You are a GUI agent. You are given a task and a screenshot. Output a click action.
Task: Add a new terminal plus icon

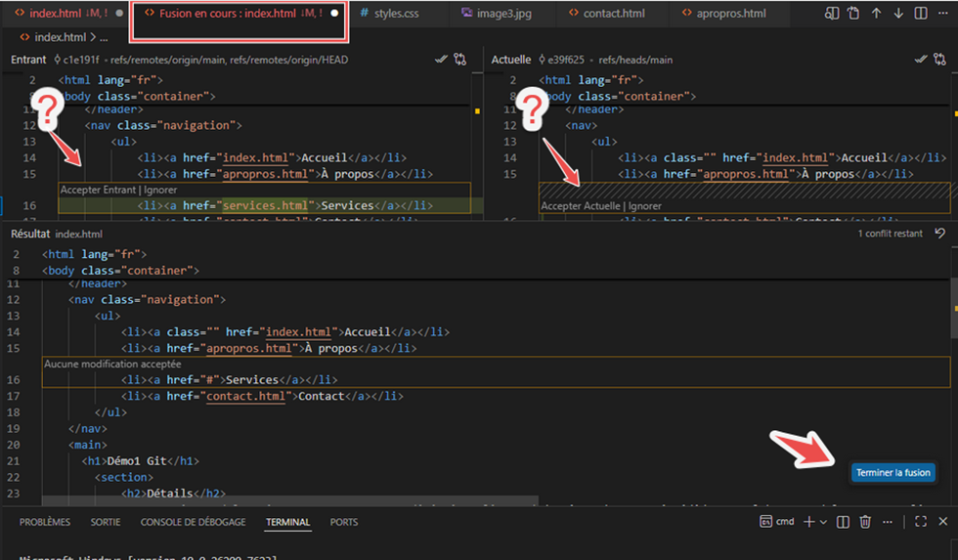[x=809, y=522]
